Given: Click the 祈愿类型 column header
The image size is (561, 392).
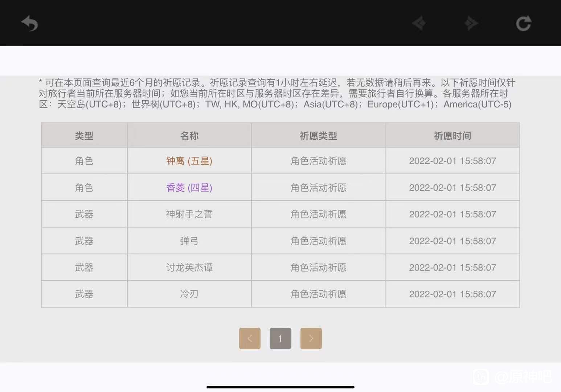Looking at the screenshot, I should tap(318, 136).
